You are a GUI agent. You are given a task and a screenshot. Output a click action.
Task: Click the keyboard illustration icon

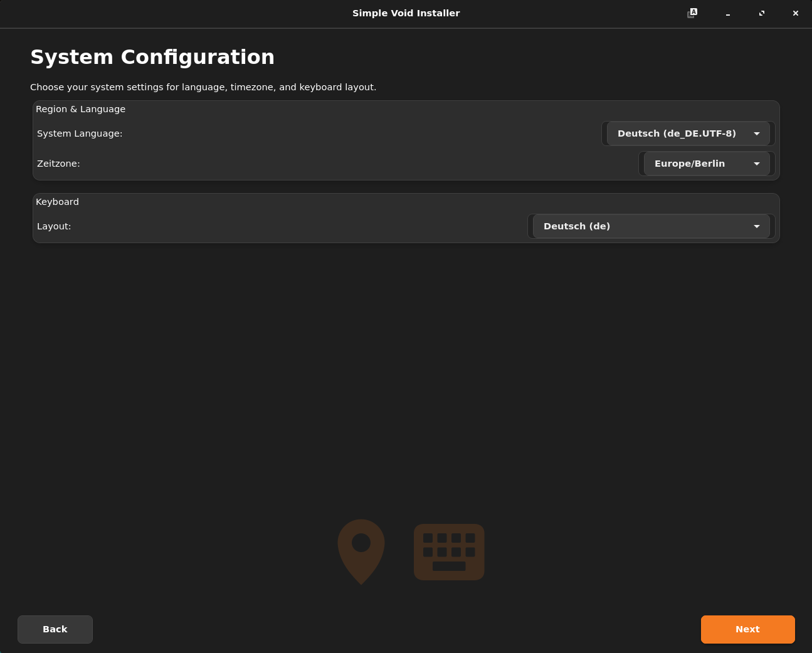pyautogui.click(x=449, y=551)
